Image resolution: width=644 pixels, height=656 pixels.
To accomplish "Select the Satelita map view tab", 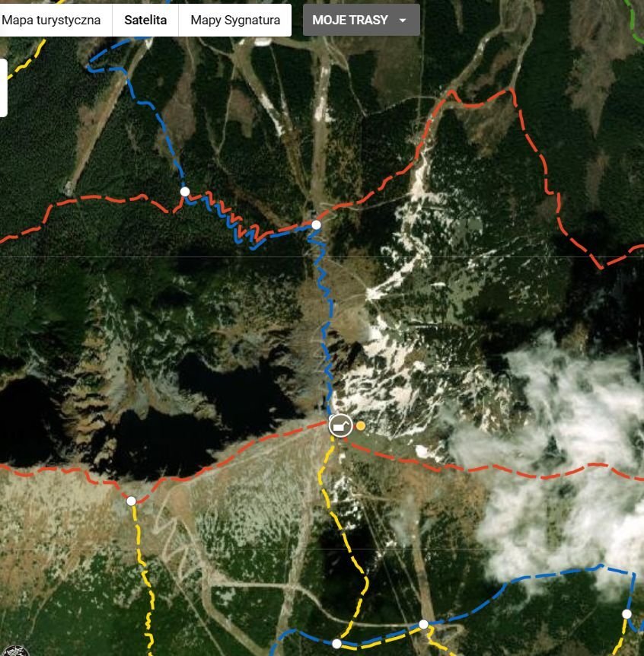I will pos(145,20).
